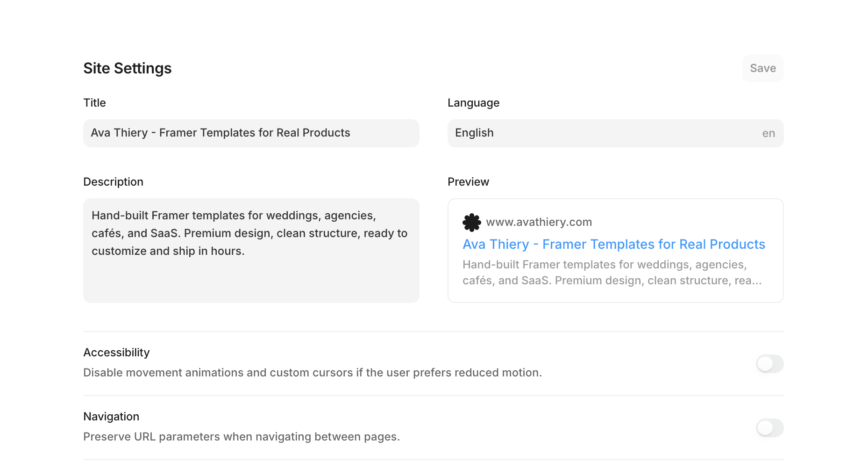Click the Language label
The width and height of the screenshot is (868, 462).
(x=473, y=103)
